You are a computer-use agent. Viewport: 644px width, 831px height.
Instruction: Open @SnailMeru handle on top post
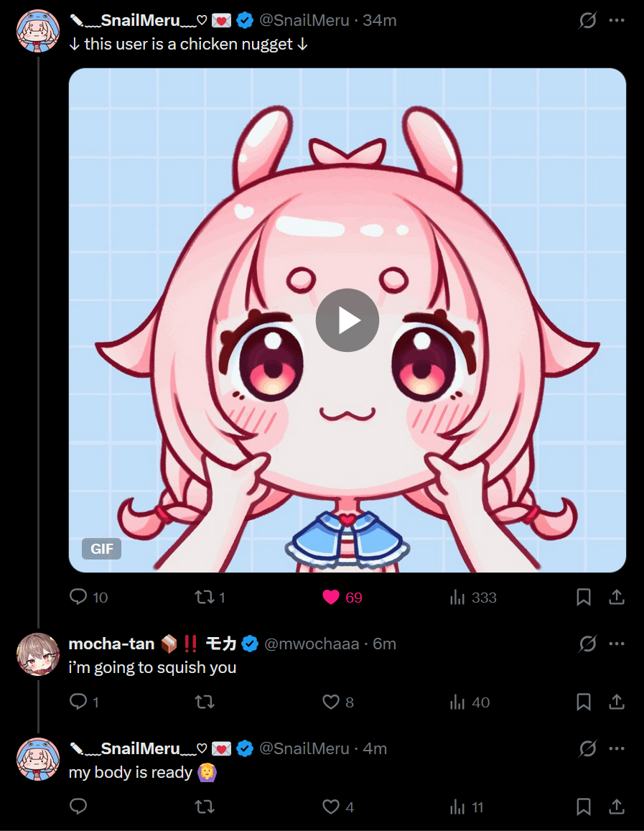[304, 20]
